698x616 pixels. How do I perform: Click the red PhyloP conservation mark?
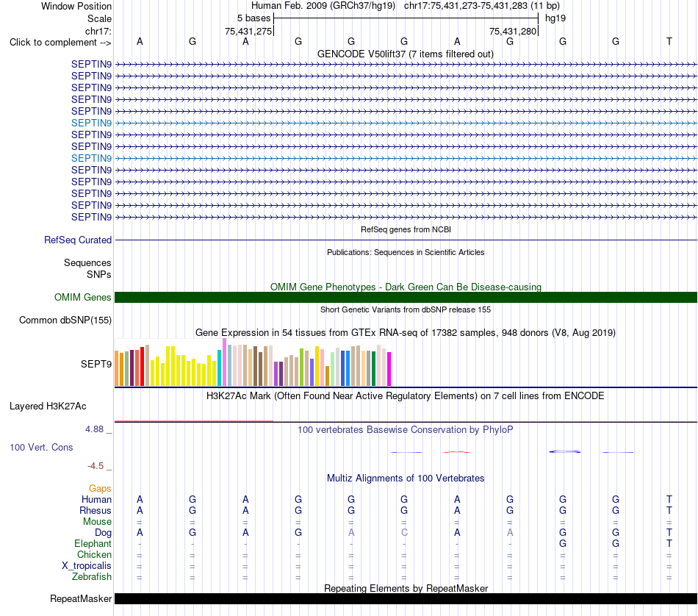pos(457,452)
